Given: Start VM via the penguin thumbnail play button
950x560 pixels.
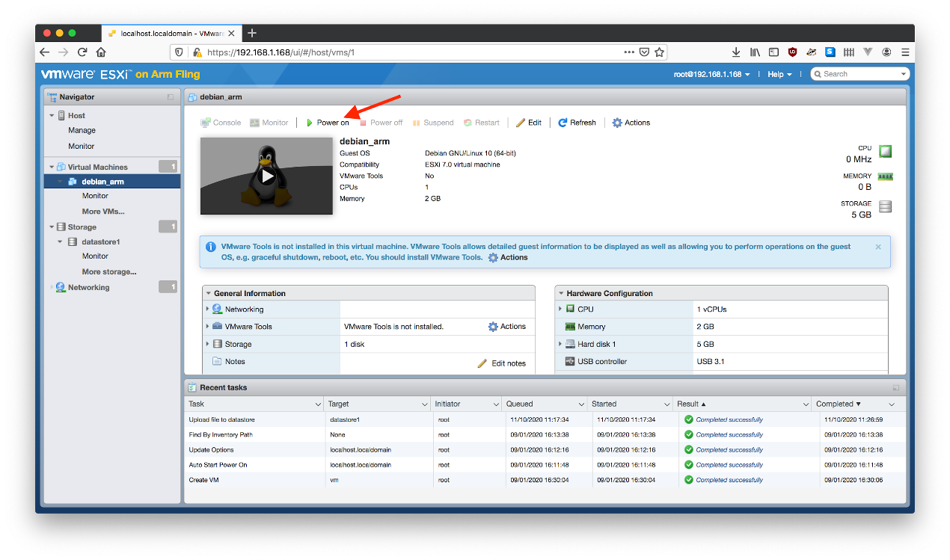Looking at the screenshot, I should coord(266,176).
